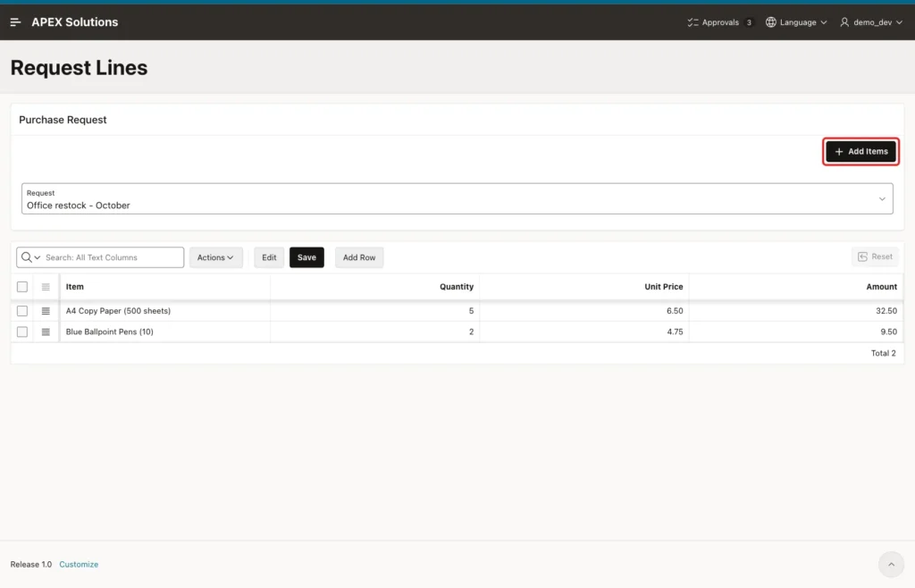Click quantity cell showing 5
This screenshot has height=588, width=915.
pyautogui.click(x=374, y=311)
